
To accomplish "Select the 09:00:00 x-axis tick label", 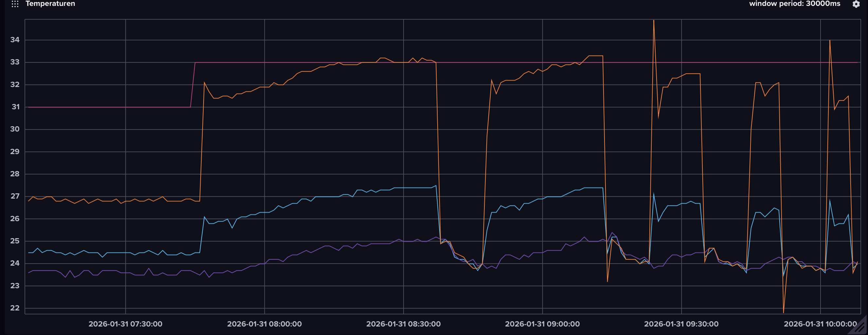I will (x=542, y=324).
